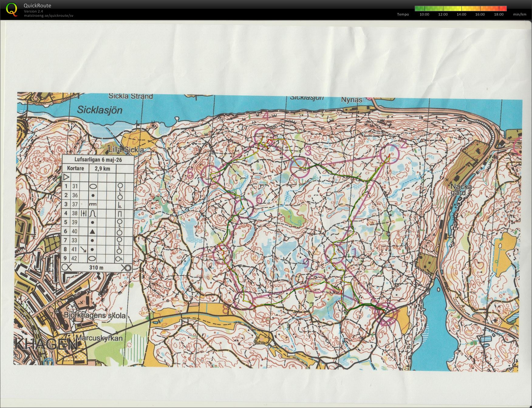The height and width of the screenshot is (408, 532).
Task: Click the control 2 circle on the map
Action: [x=390, y=154]
